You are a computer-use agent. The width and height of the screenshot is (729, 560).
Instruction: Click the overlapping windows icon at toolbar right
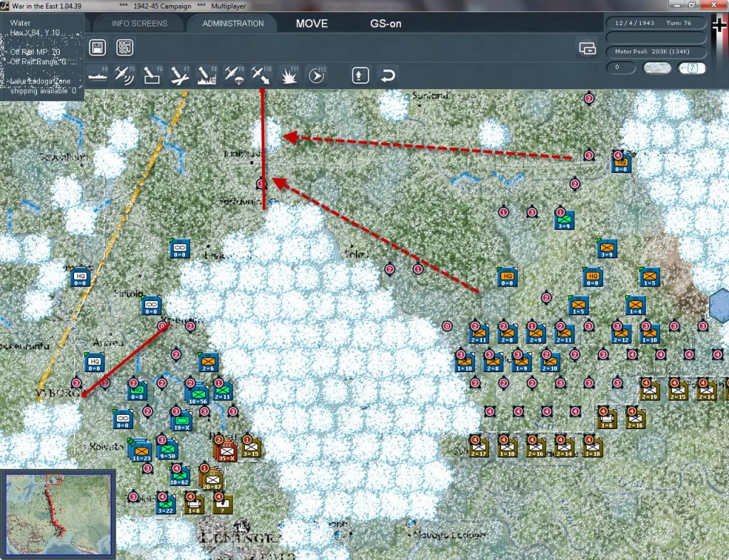pos(587,48)
